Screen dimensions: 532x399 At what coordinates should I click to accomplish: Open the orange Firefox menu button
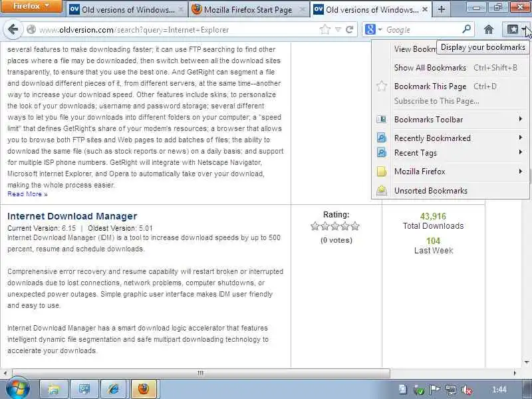pyautogui.click(x=31, y=7)
